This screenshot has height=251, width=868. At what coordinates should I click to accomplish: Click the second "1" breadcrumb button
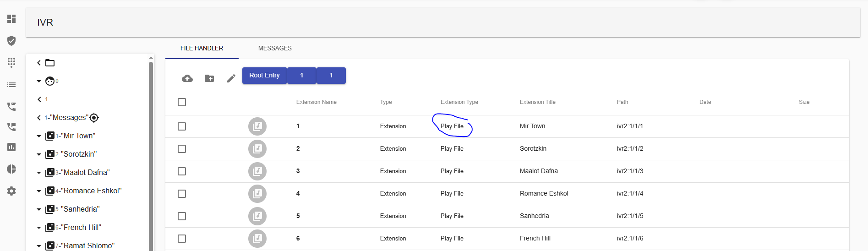click(x=331, y=75)
